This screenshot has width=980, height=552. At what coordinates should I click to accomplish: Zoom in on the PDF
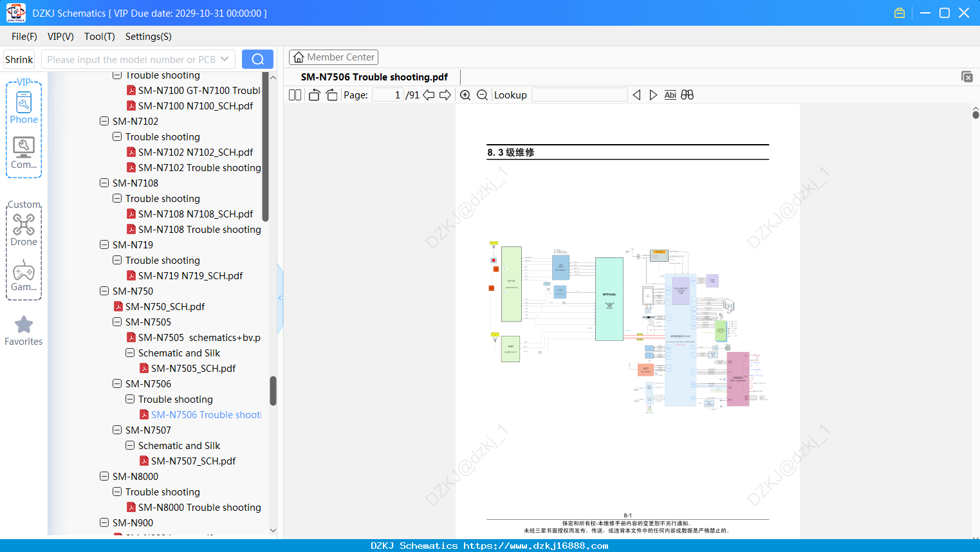(x=465, y=95)
